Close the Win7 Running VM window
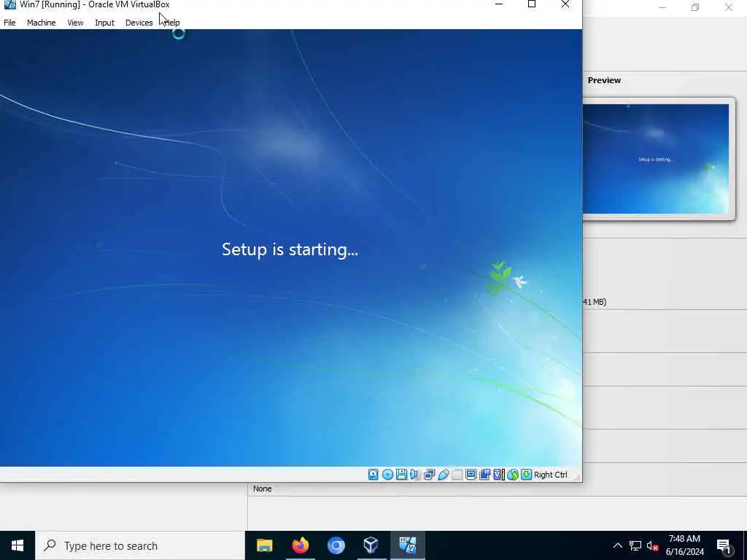Viewport: 747px width, 560px height. pyautogui.click(x=565, y=4)
